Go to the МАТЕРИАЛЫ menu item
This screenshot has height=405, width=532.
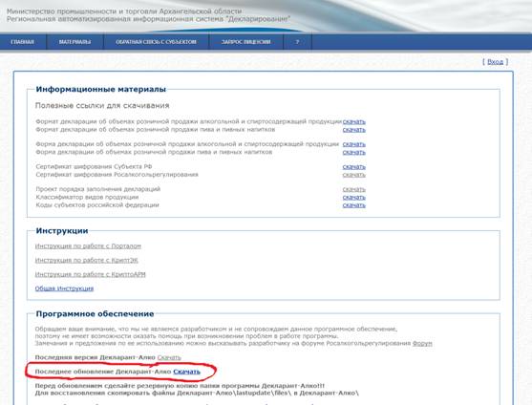[x=74, y=42]
